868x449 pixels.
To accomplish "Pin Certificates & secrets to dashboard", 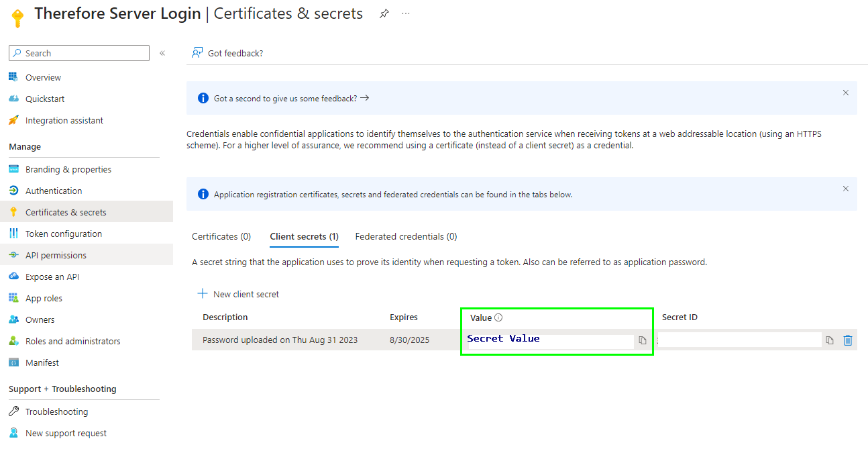I will click(384, 13).
